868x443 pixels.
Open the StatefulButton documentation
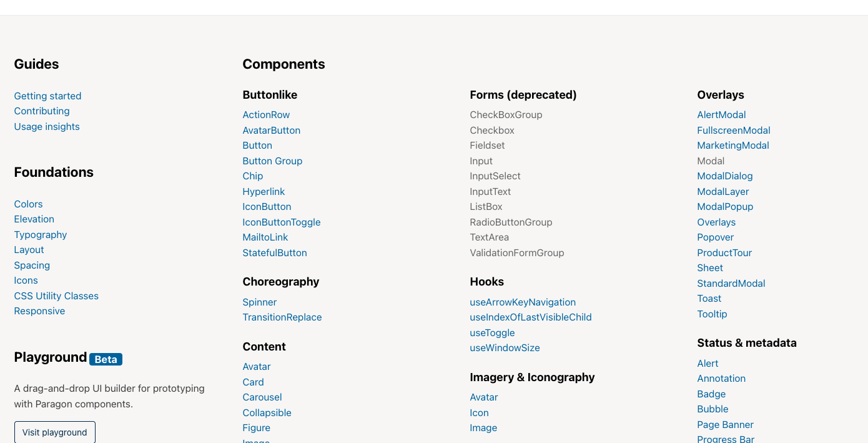coord(275,252)
